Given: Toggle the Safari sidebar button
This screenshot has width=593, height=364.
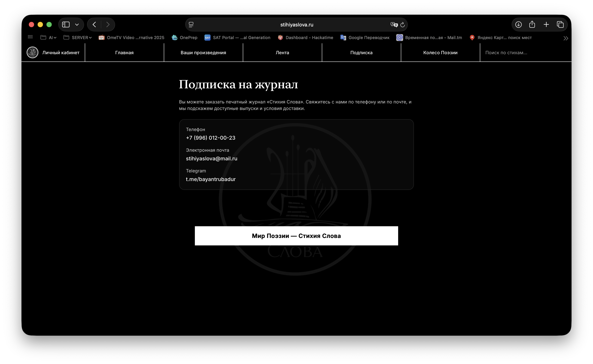Looking at the screenshot, I should tap(66, 25).
